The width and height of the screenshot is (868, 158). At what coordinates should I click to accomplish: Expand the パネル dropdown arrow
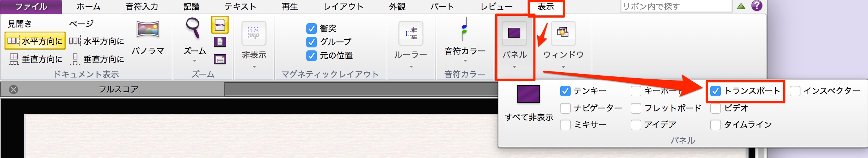(514, 67)
